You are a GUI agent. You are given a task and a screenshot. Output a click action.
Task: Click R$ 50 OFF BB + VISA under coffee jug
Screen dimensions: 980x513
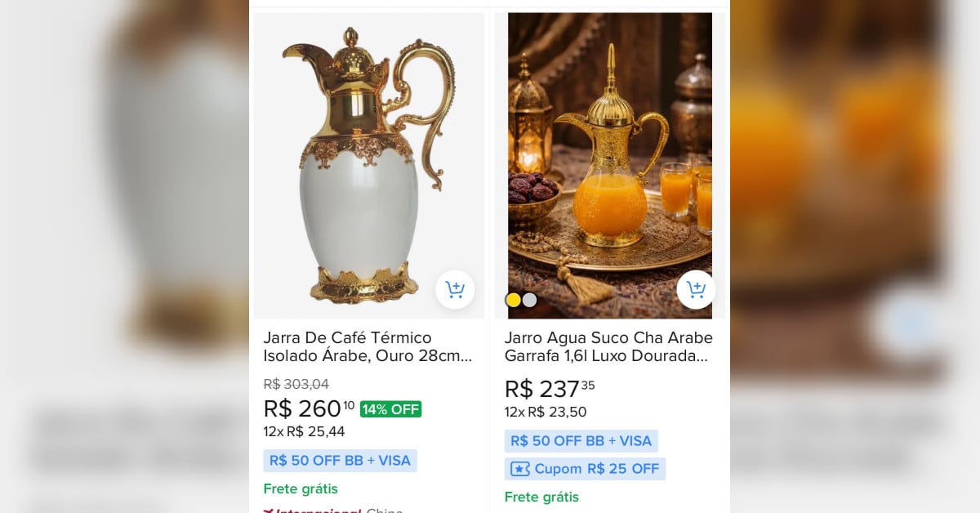click(340, 461)
